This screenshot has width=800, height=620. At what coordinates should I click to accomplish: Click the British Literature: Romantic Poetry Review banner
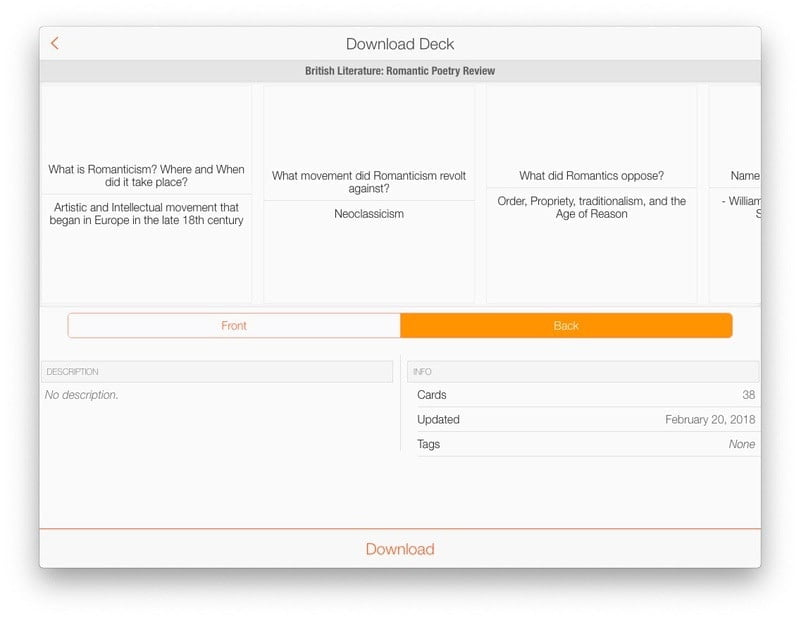[400, 70]
